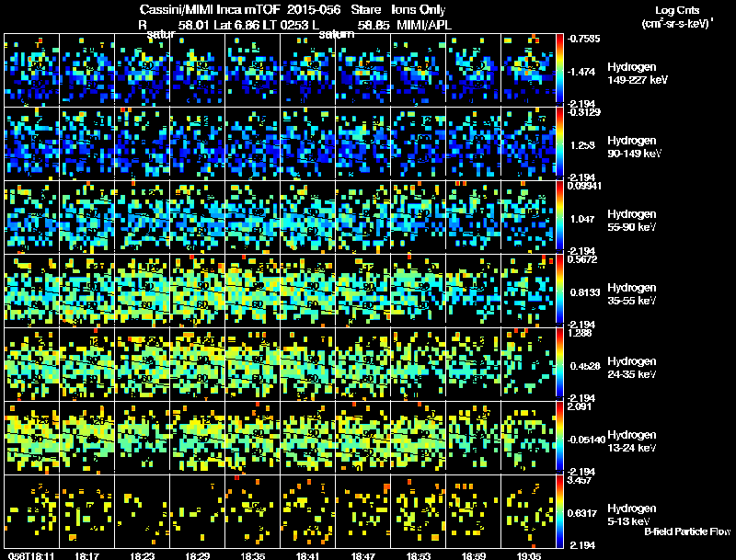The image size is (736, 560).
Task: Select the 5-13 keV image at 18:41
Action: coord(307,511)
